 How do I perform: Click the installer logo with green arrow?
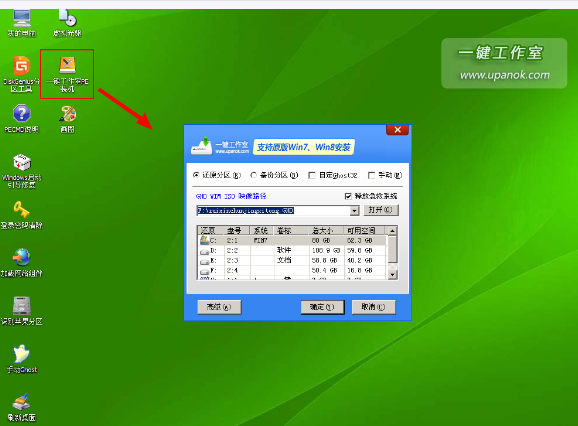(201, 146)
